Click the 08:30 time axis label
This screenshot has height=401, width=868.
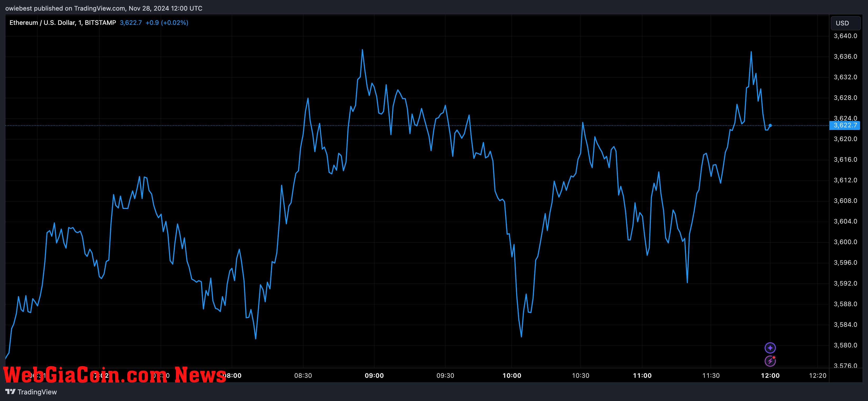(303, 375)
